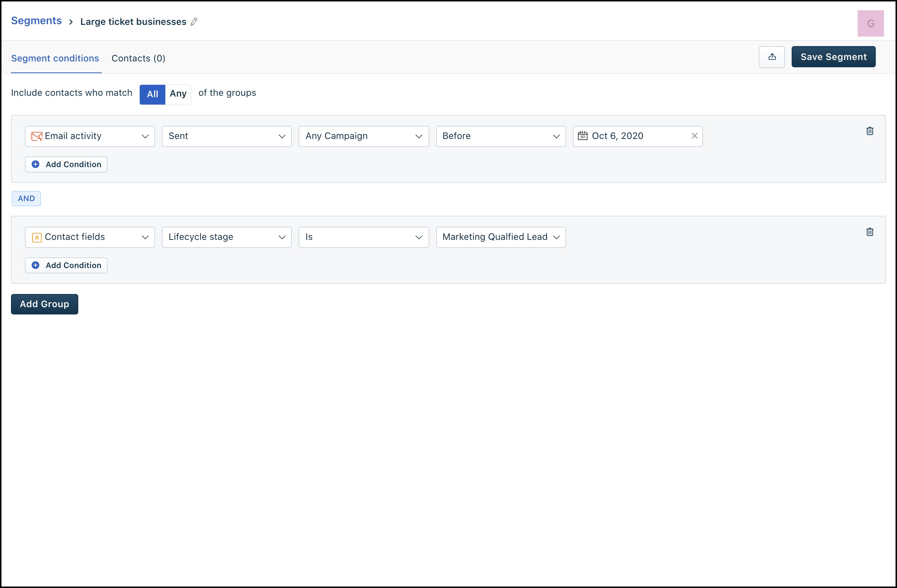The width and height of the screenshot is (897, 588).
Task: Click the Save Segment button
Action: coord(833,57)
